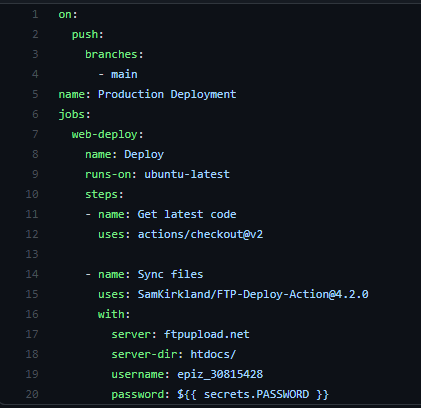Click the 'ubuntu-latest' value
Viewport: 421px width, 408px height.
187,174
